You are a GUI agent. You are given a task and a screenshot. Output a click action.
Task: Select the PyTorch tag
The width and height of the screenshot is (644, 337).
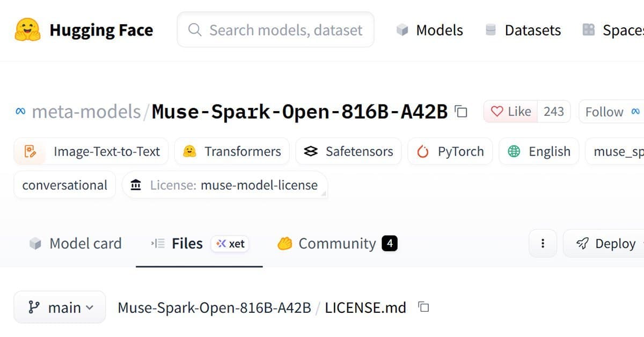click(450, 151)
